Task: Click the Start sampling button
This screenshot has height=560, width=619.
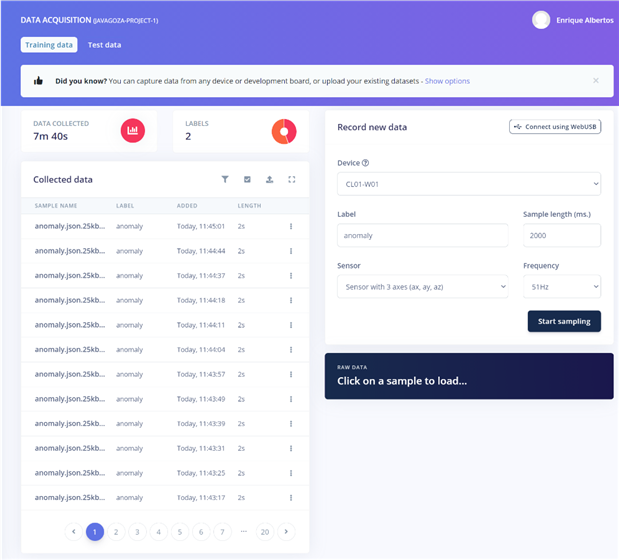Action: 564,321
